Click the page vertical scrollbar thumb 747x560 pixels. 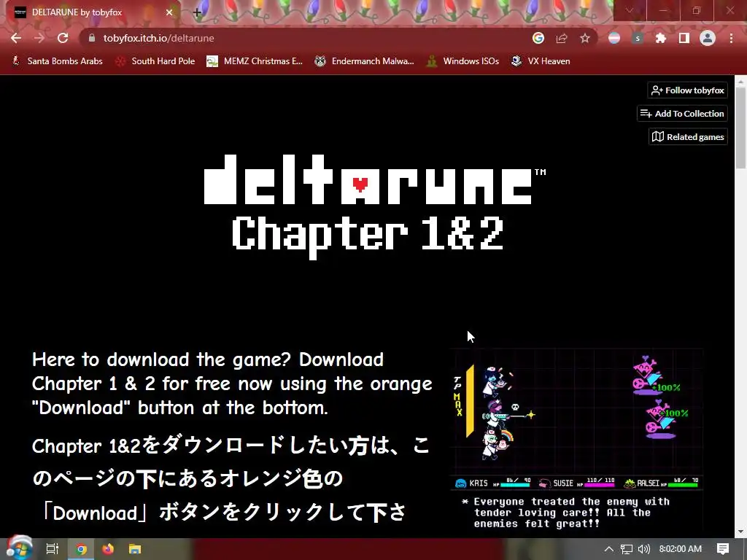pos(741,128)
